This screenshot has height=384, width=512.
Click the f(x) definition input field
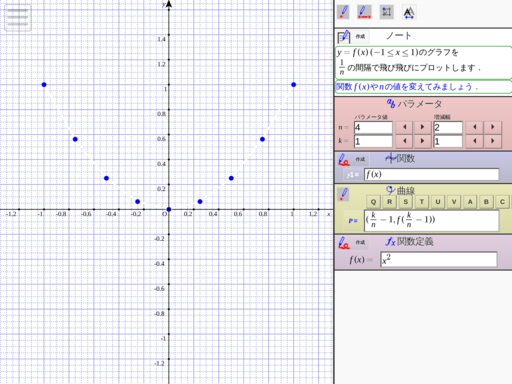[439, 259]
